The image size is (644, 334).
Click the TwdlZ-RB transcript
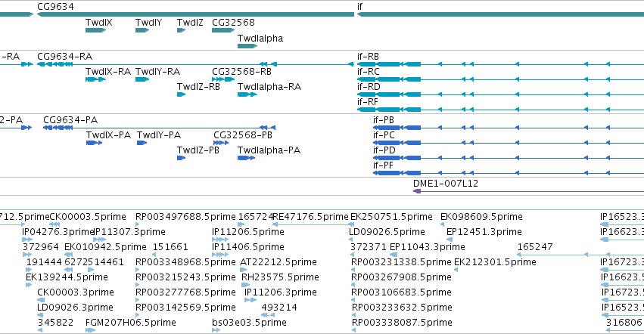181,94
